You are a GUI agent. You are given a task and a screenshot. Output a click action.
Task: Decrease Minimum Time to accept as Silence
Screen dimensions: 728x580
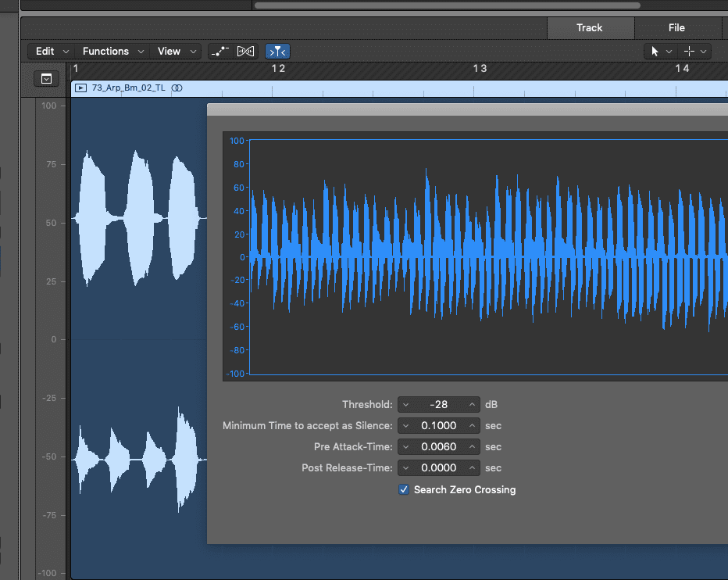[x=406, y=426]
